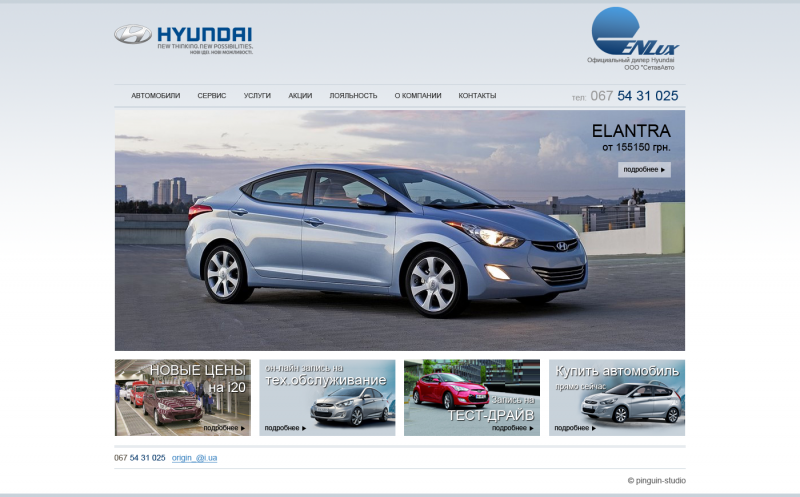Click подробнее on the тех.обслуживание tile
This screenshot has height=497, width=800.
click(x=285, y=428)
